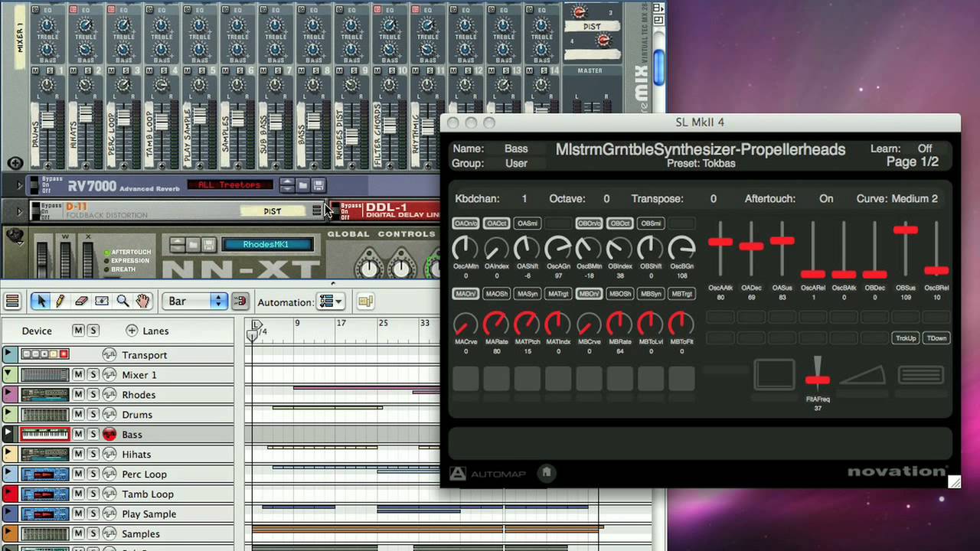Screen dimensions: 980x551
Task: Click the OBSus fader handle
Action: [905, 230]
